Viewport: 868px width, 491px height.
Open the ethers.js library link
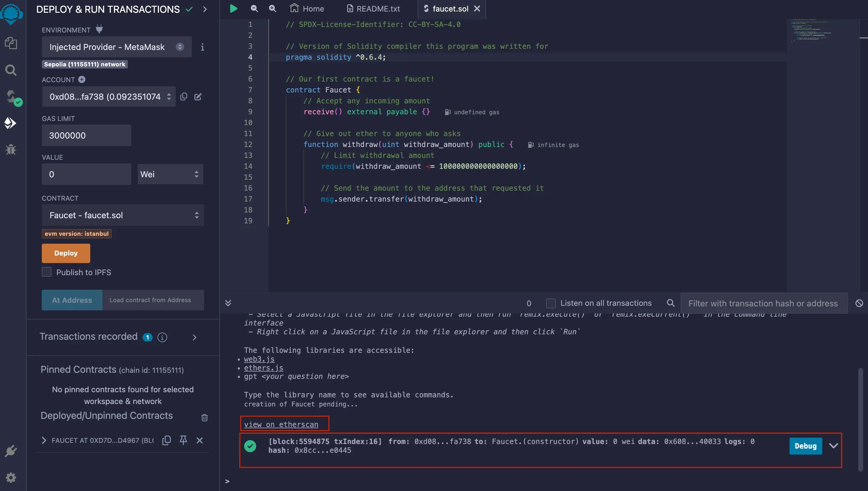263,368
